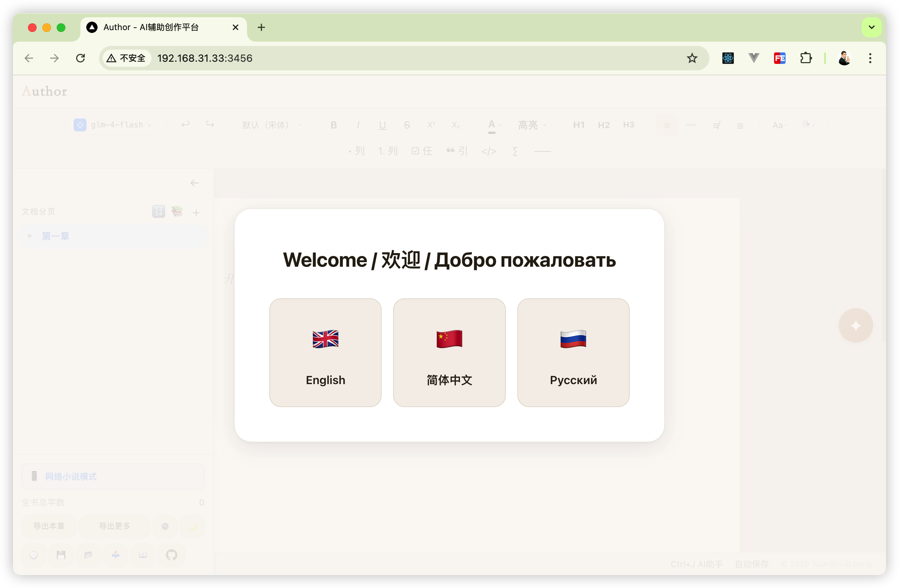Viewport: 899px width, 588px height.
Task: Click the React DevTools extension icon
Action: click(x=727, y=58)
